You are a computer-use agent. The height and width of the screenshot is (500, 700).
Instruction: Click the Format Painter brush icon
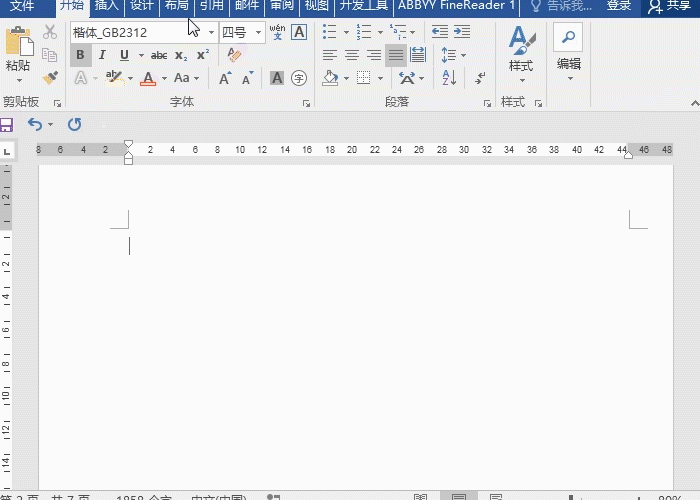pos(50,77)
